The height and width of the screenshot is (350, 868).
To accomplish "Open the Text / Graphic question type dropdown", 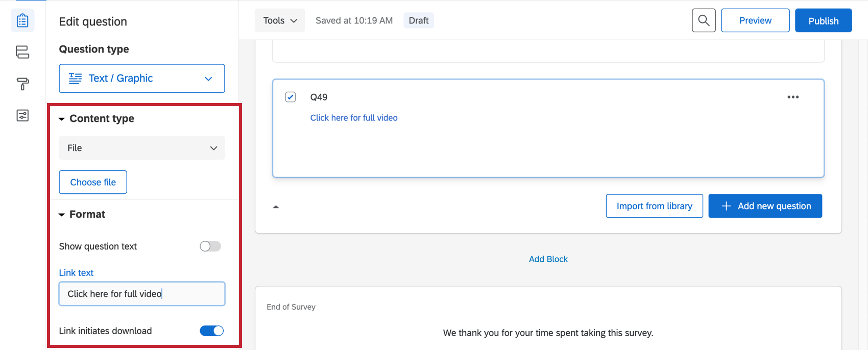I will pyautogui.click(x=142, y=79).
